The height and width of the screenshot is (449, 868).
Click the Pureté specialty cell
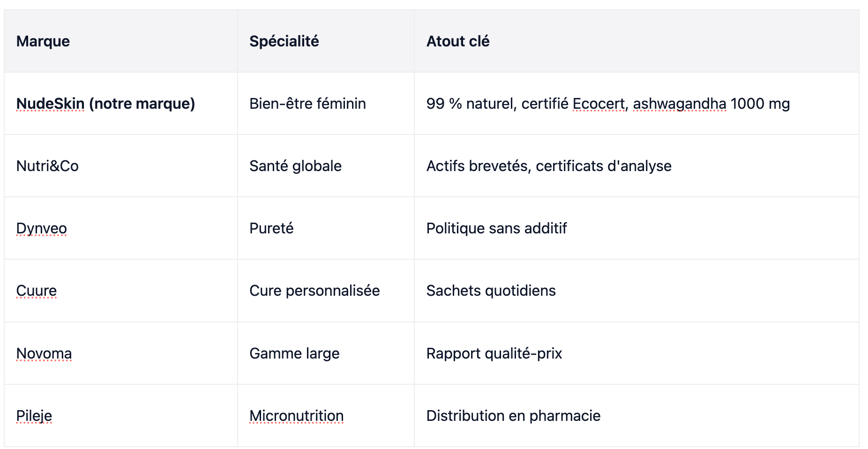pos(326,228)
